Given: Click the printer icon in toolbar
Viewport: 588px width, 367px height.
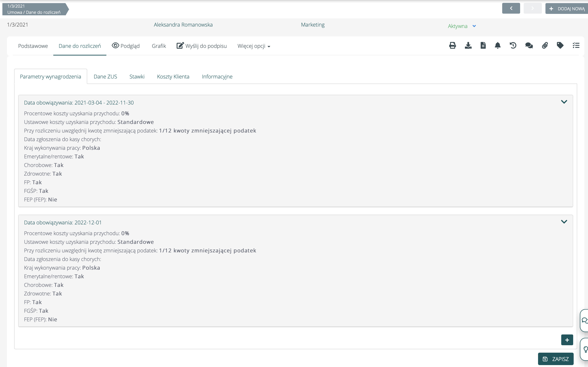Looking at the screenshot, I should [452, 46].
